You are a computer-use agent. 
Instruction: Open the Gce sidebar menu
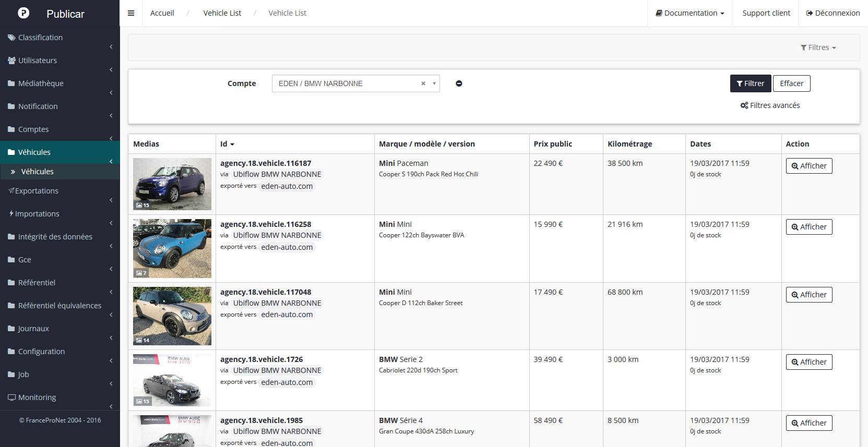coord(60,260)
